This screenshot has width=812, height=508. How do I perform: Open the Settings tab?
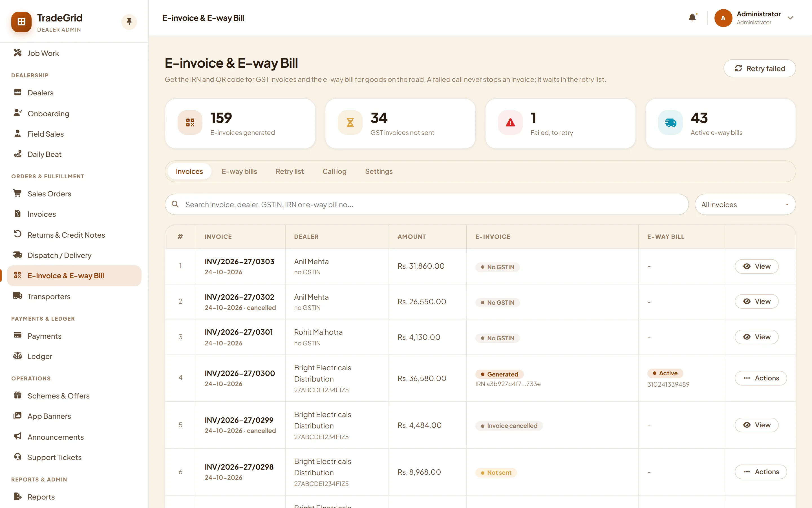(x=379, y=171)
